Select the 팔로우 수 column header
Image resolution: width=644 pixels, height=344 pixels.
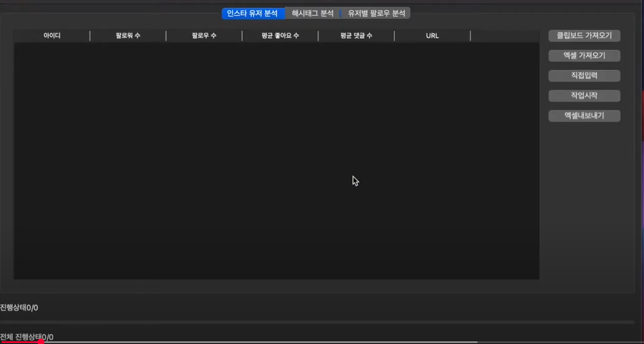point(204,36)
